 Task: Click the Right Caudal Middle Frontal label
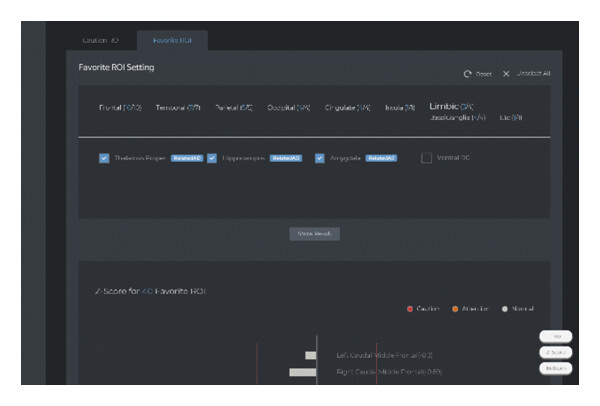click(x=389, y=372)
